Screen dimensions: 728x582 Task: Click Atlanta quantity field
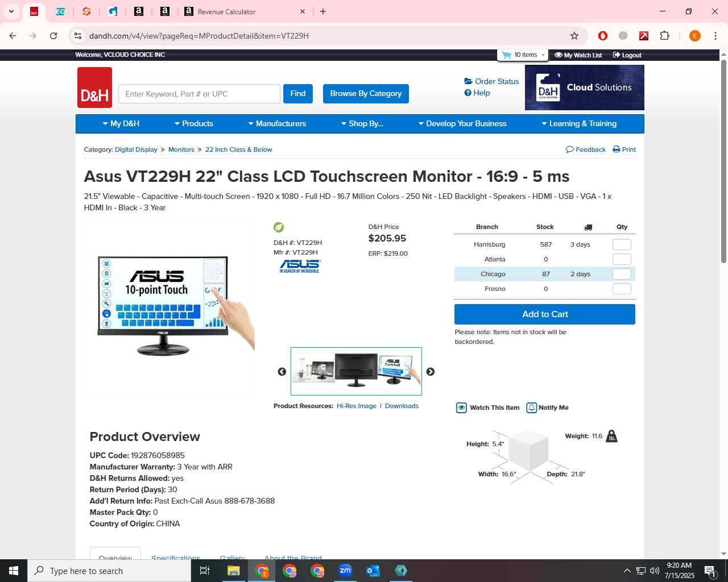click(622, 259)
